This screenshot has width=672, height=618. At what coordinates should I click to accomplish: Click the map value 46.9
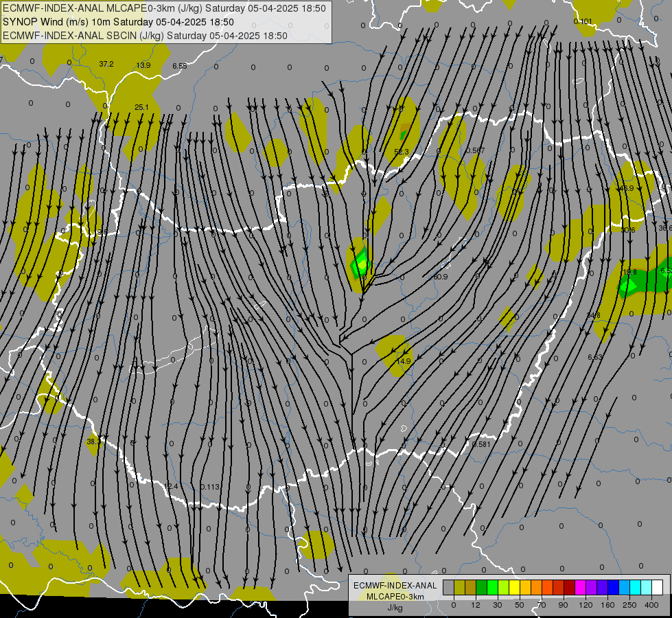point(627,188)
